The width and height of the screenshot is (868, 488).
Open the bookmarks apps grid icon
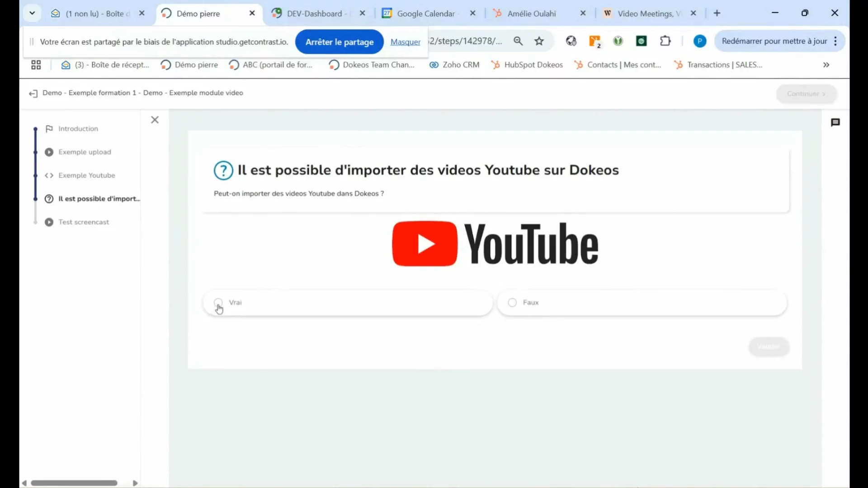[x=36, y=65]
